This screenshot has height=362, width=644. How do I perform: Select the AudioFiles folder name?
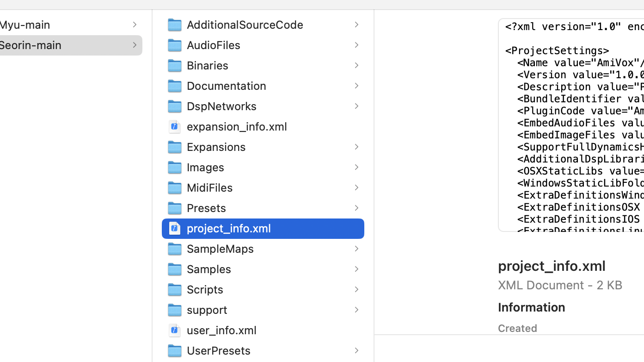tap(214, 45)
